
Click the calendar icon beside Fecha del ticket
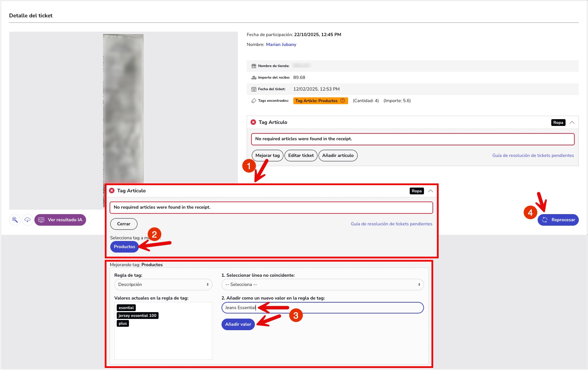pos(254,89)
